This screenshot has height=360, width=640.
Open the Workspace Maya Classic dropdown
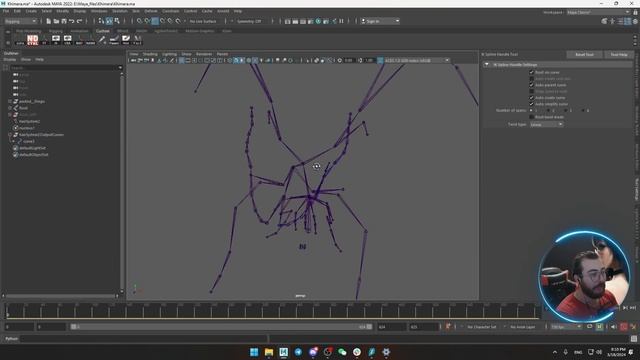(x=598, y=12)
